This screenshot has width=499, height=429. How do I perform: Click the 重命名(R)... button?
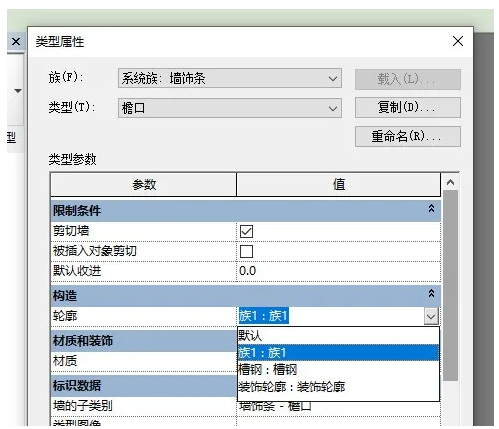pyautogui.click(x=408, y=136)
